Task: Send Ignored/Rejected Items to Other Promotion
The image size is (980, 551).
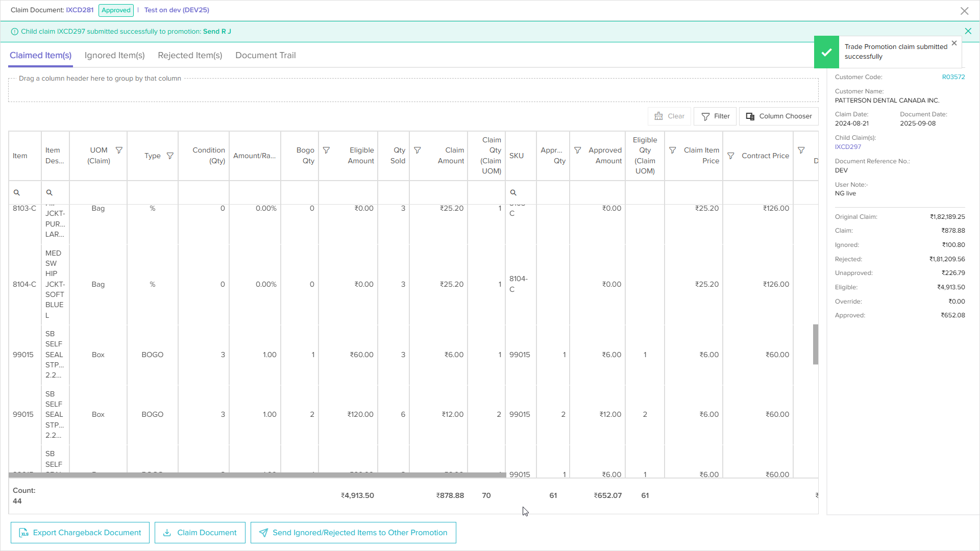Action: [x=353, y=533]
